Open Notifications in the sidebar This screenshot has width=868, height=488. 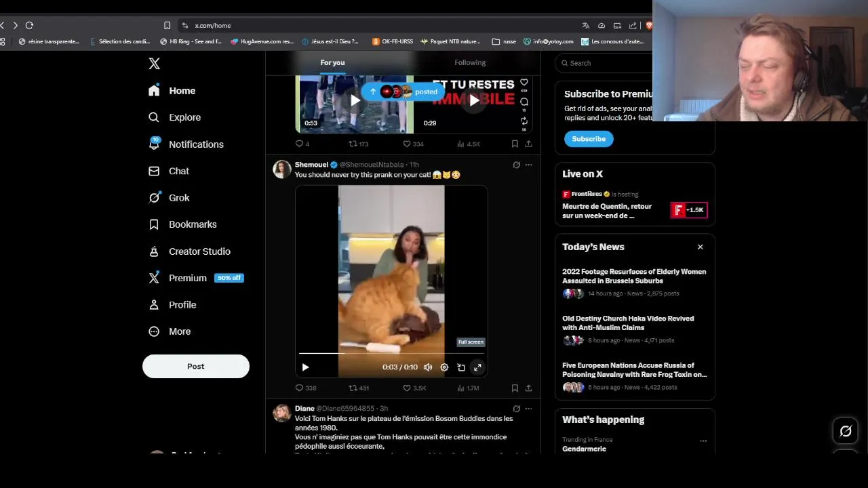pos(186,144)
